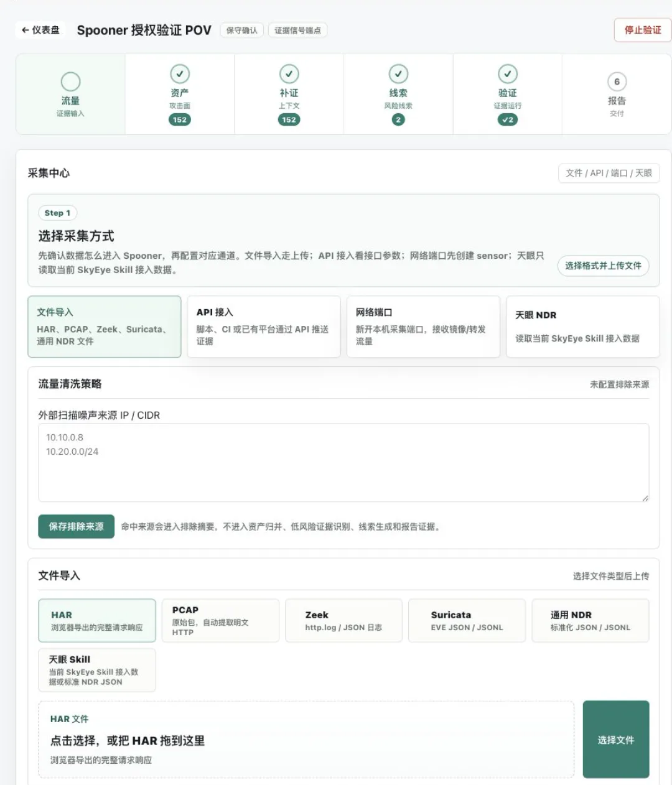
Task: Open the 补证 上下文 step tab
Action: pyautogui.click(x=289, y=94)
